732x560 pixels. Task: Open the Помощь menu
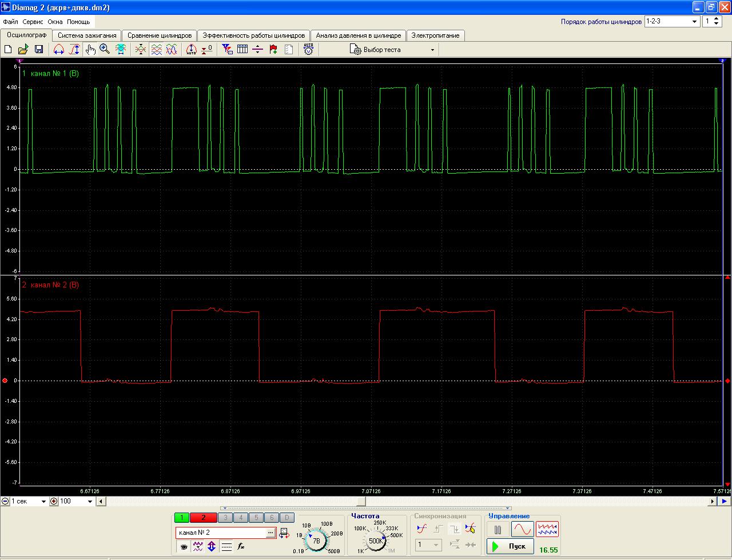(x=78, y=22)
